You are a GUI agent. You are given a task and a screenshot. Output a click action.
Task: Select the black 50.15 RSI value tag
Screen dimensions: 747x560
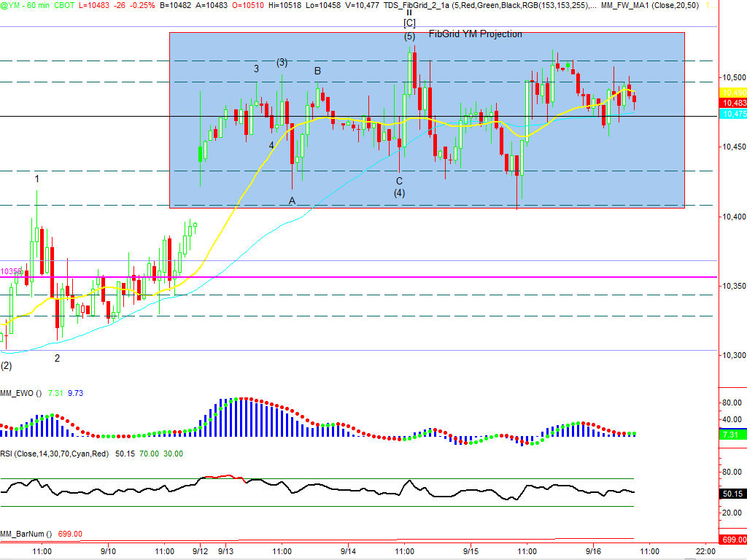click(732, 494)
